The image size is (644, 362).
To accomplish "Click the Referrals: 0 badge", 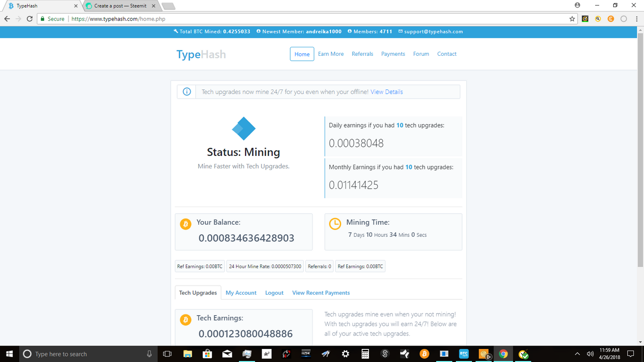I will [319, 266].
